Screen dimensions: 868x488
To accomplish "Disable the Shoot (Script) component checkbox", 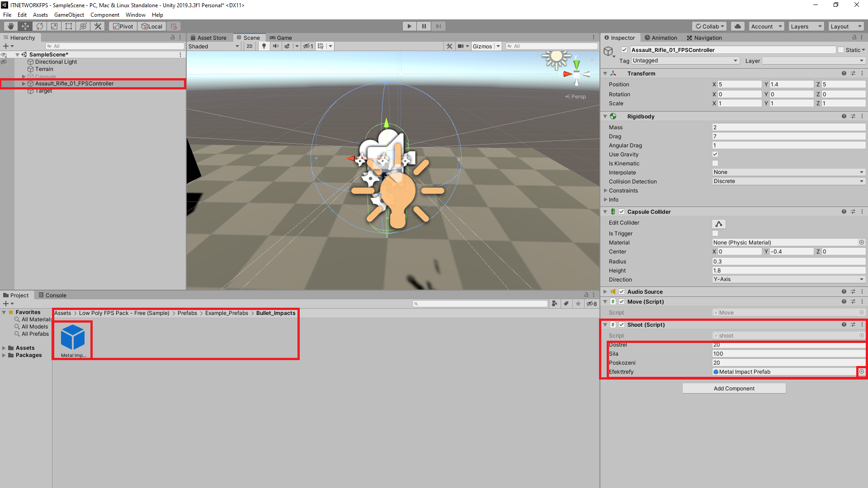I will click(622, 324).
